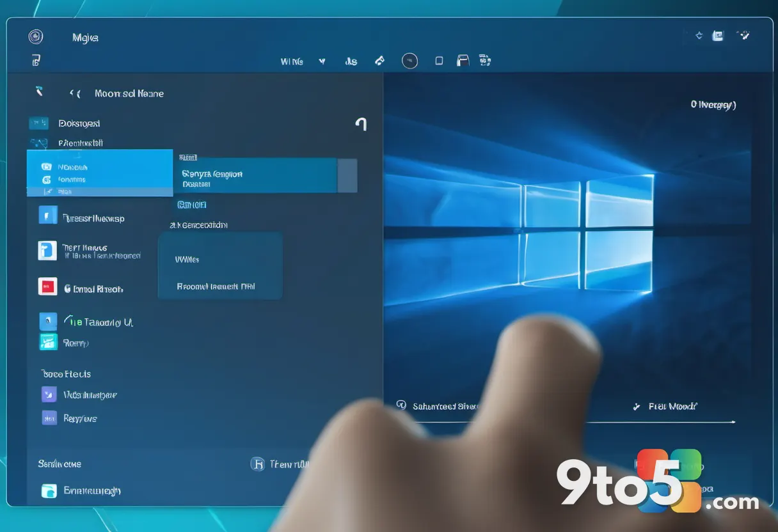This screenshot has width=778, height=532.
Task: Open the "Doksroral" sidebar entry
Action: (x=79, y=123)
